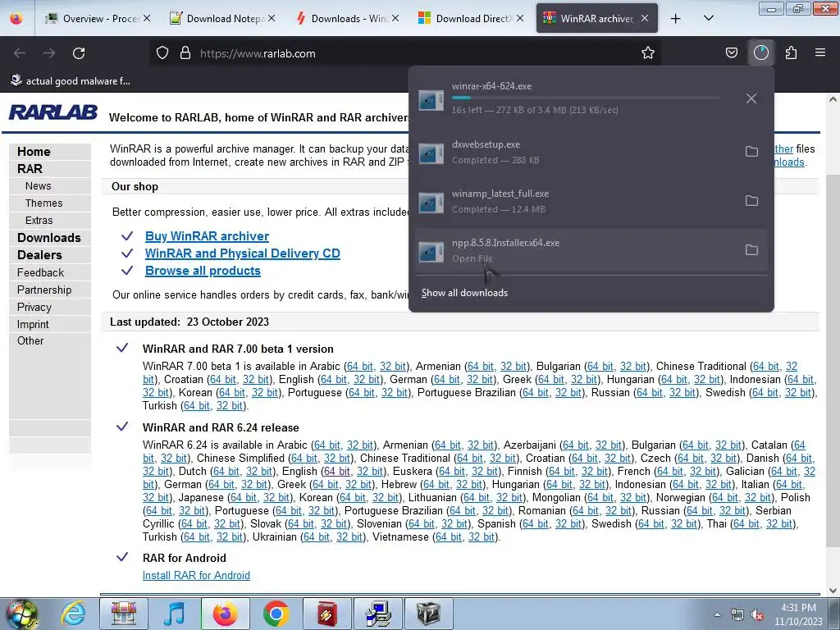Show hidden system tray icons arrow
Screen dimensions: 840x630
coord(717,614)
